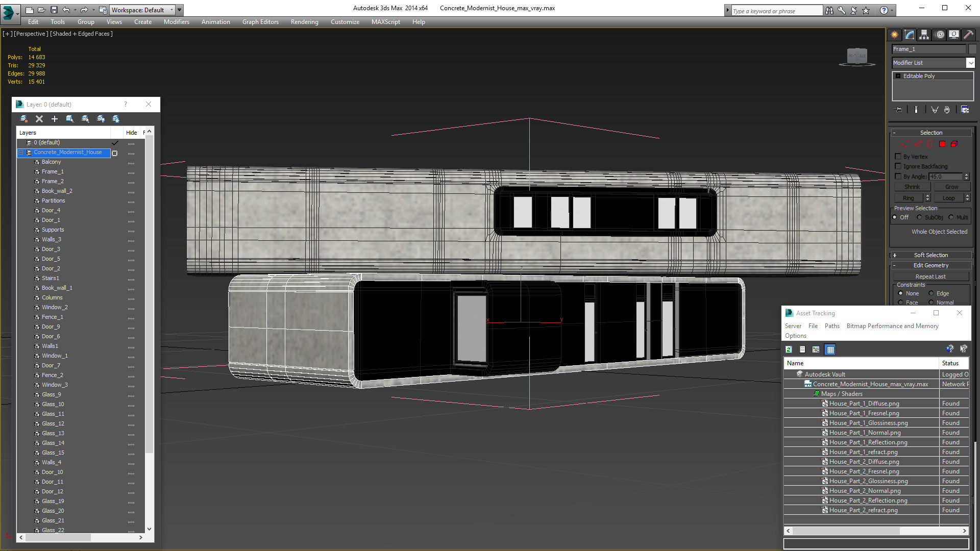Image resolution: width=980 pixels, height=551 pixels.
Task: Select Constraints Edge radio button
Action: coord(932,293)
